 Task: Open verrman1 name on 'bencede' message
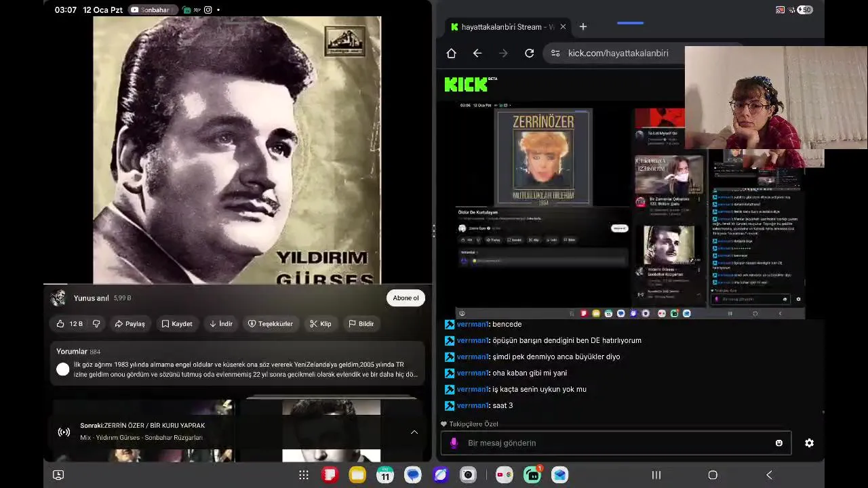[x=473, y=324]
